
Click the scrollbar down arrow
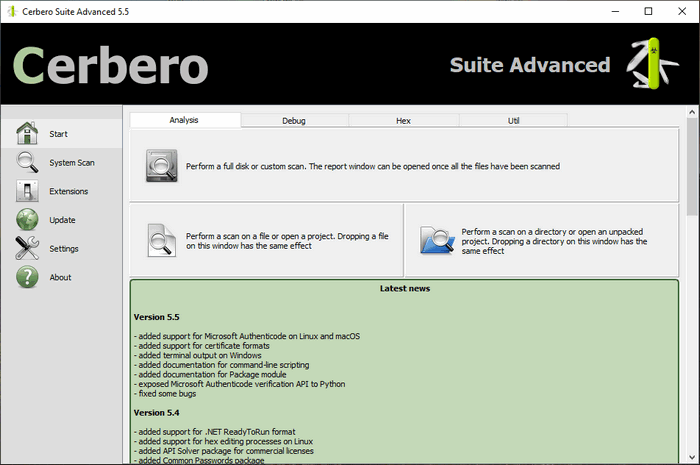click(x=692, y=457)
